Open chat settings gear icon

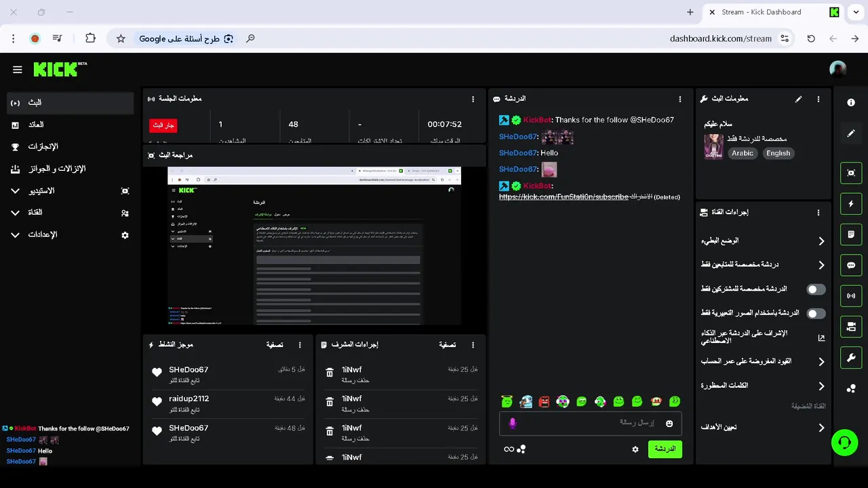(x=635, y=449)
